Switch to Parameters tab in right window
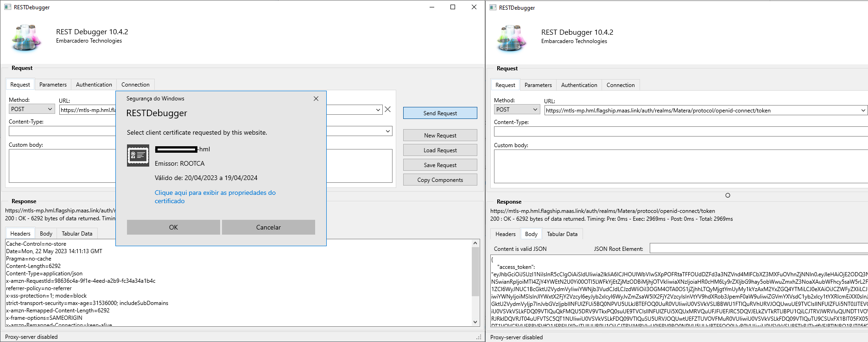 click(x=538, y=85)
